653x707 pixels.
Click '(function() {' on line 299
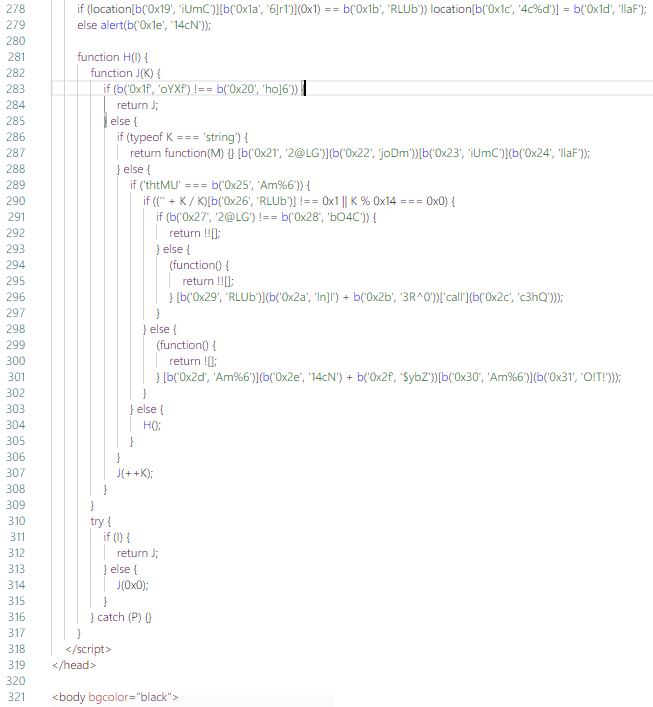coord(186,345)
